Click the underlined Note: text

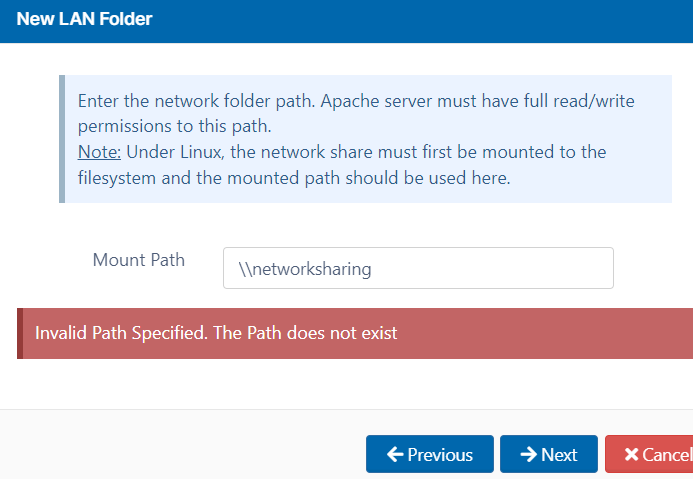click(99, 152)
